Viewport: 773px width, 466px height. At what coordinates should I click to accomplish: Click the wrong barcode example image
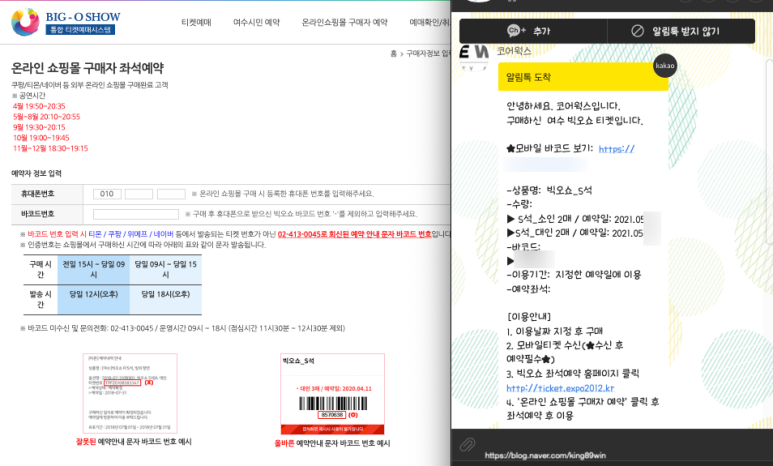pos(130,393)
